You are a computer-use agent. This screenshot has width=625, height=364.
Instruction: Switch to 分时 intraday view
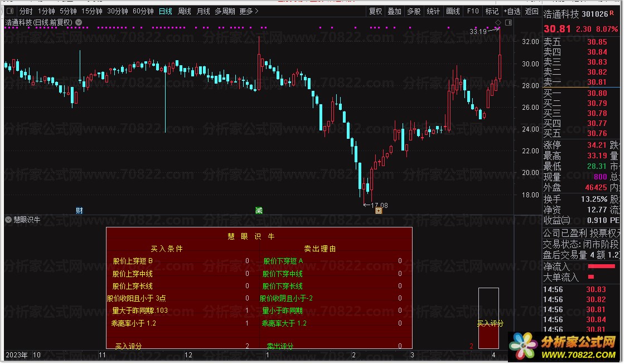(x=26, y=11)
